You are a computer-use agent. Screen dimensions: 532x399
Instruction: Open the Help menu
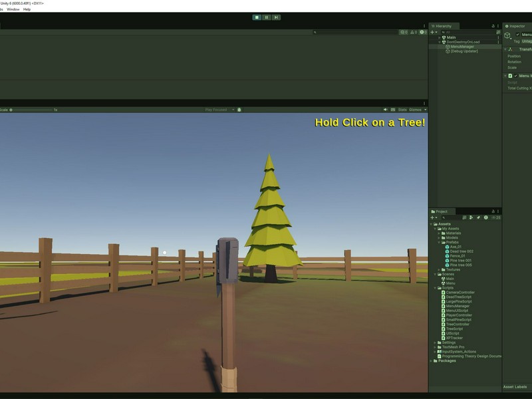click(x=27, y=9)
